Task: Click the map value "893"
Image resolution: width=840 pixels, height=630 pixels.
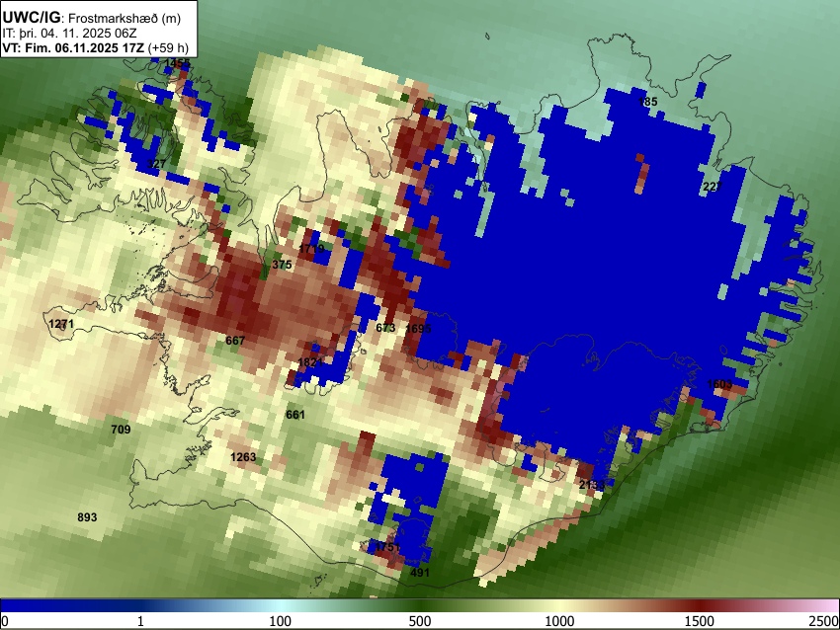Action: click(x=87, y=517)
